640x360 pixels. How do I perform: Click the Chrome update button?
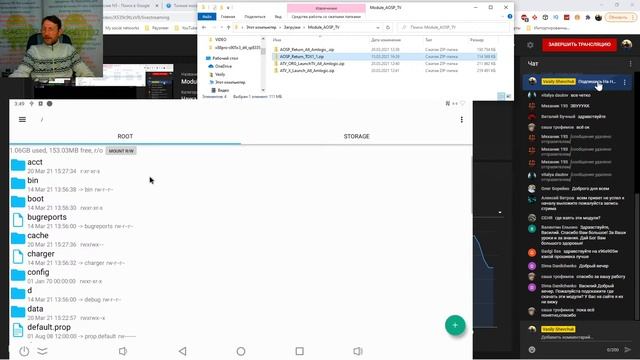click(x=620, y=18)
